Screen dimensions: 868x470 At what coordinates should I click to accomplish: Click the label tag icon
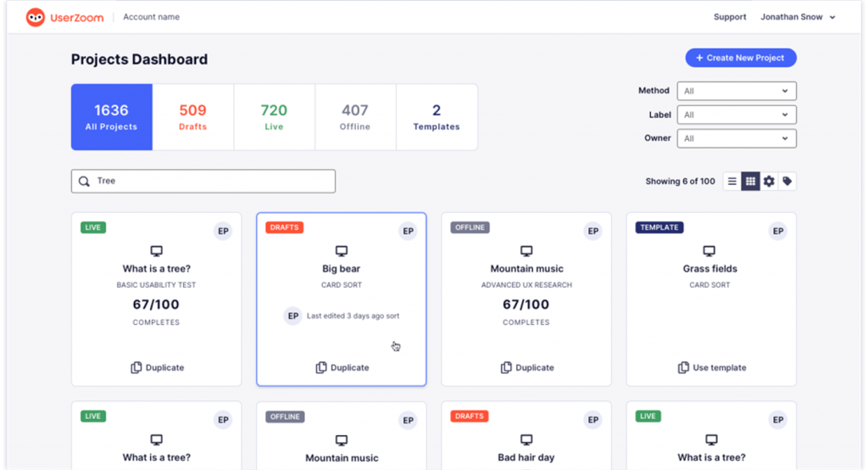point(787,182)
